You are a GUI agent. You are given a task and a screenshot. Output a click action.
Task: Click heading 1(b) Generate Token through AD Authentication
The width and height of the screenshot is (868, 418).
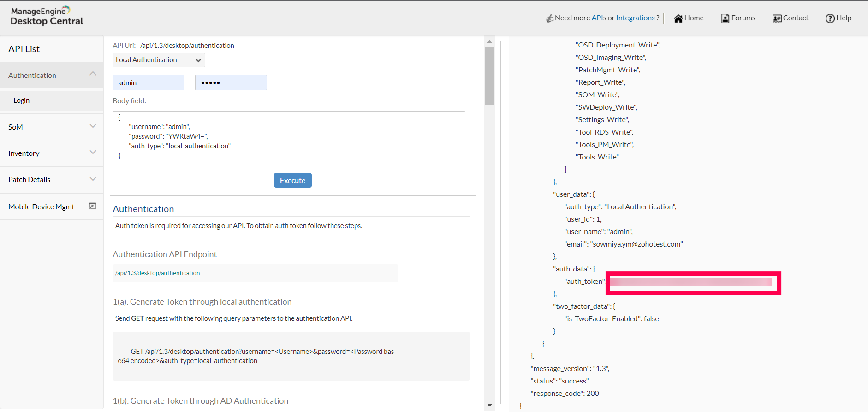click(x=201, y=401)
